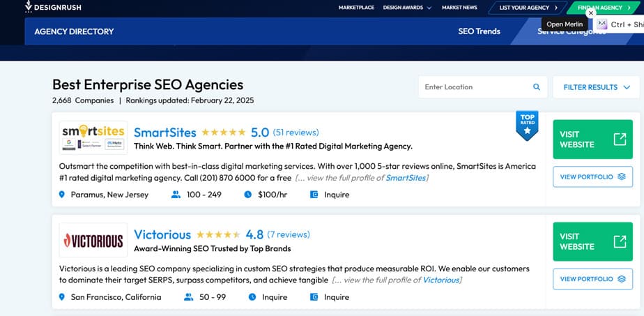Image resolution: width=644 pixels, height=316 pixels.
Task: Click layers icon on SmartSites View Portfolio
Action: pos(622,176)
